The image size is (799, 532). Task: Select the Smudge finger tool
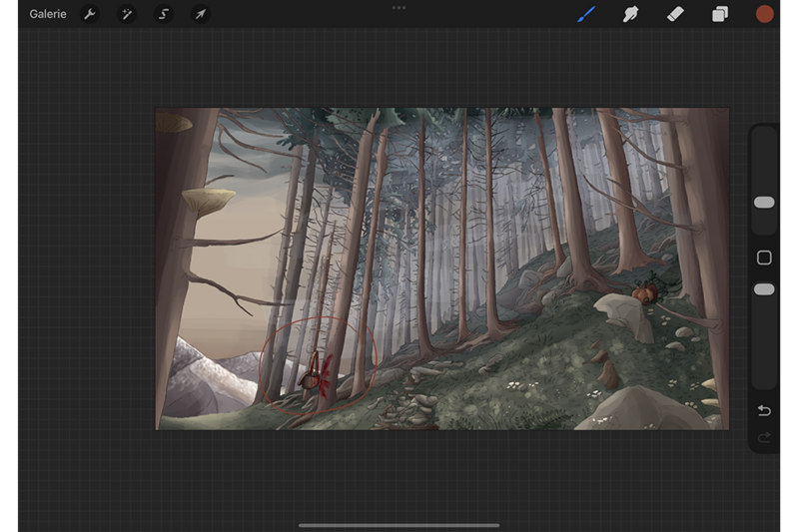pos(630,14)
